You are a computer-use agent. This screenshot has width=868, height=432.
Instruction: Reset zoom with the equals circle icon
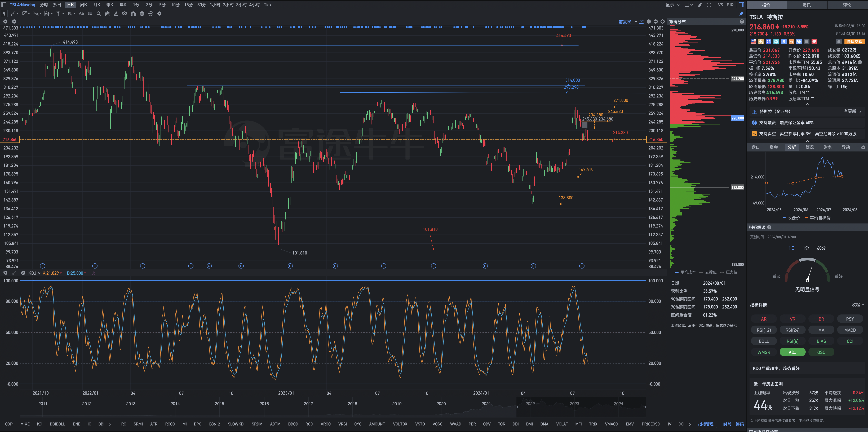pyautogui.click(x=649, y=22)
